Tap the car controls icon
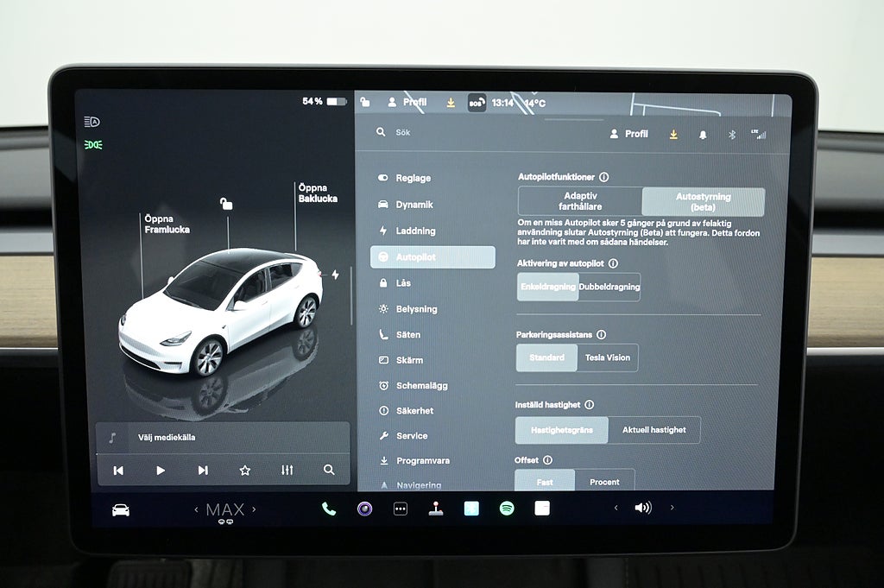Viewport: 884px width, 588px height. tap(121, 509)
